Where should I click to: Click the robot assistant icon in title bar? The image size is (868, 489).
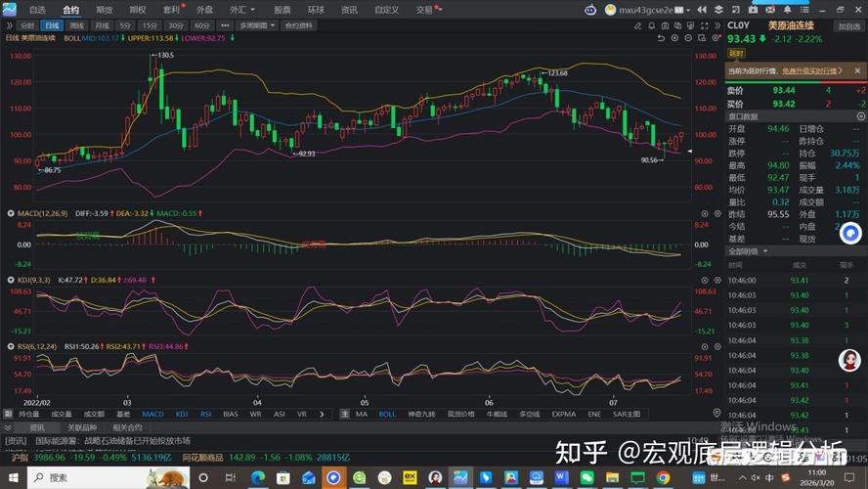[x=590, y=10]
